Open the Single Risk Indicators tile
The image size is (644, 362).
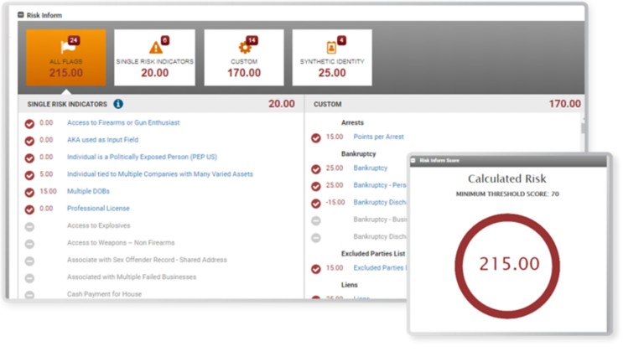pyautogui.click(x=155, y=58)
